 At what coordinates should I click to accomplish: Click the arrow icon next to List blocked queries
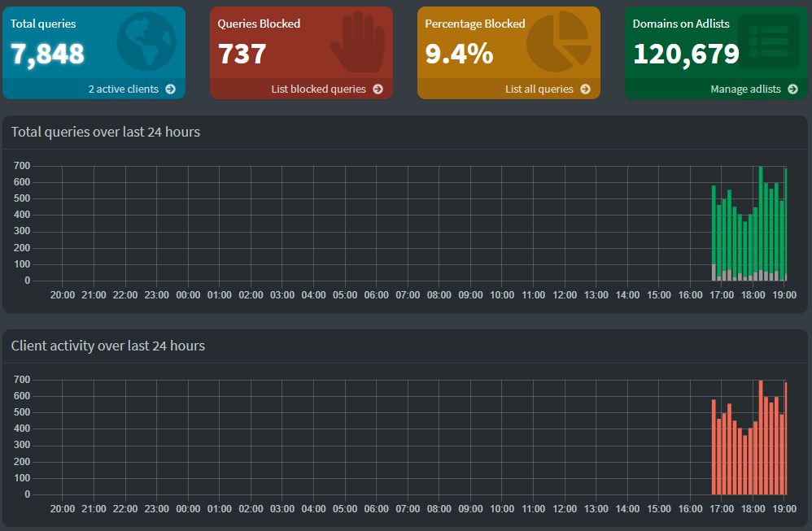point(378,89)
